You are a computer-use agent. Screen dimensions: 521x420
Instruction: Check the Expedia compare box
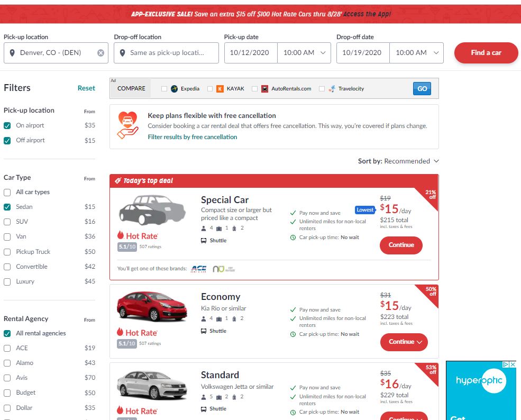pyautogui.click(x=164, y=89)
